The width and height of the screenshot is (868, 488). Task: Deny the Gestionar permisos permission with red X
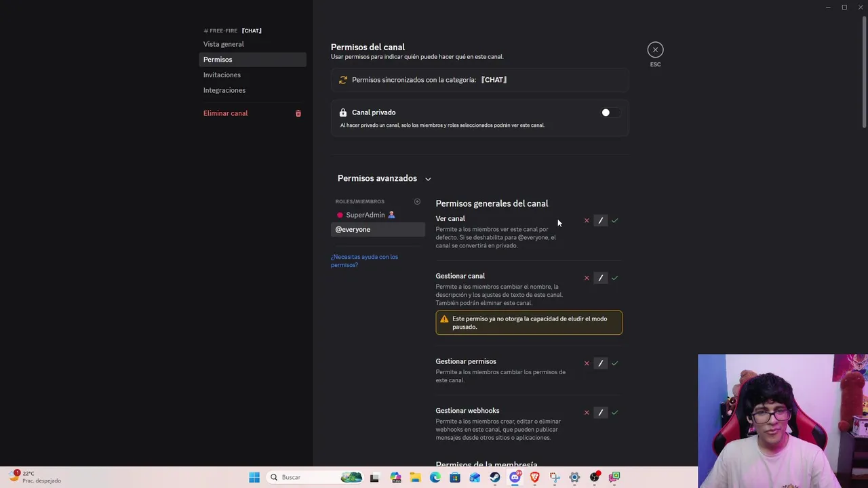[587, 363]
